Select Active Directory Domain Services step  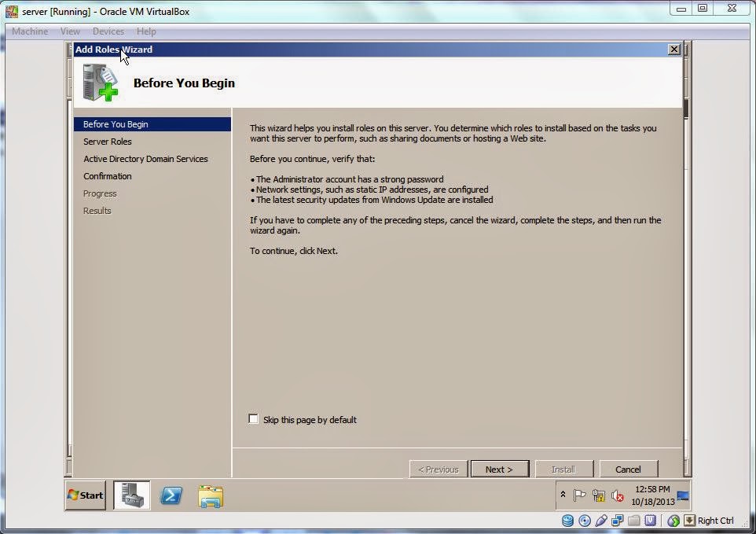click(145, 159)
